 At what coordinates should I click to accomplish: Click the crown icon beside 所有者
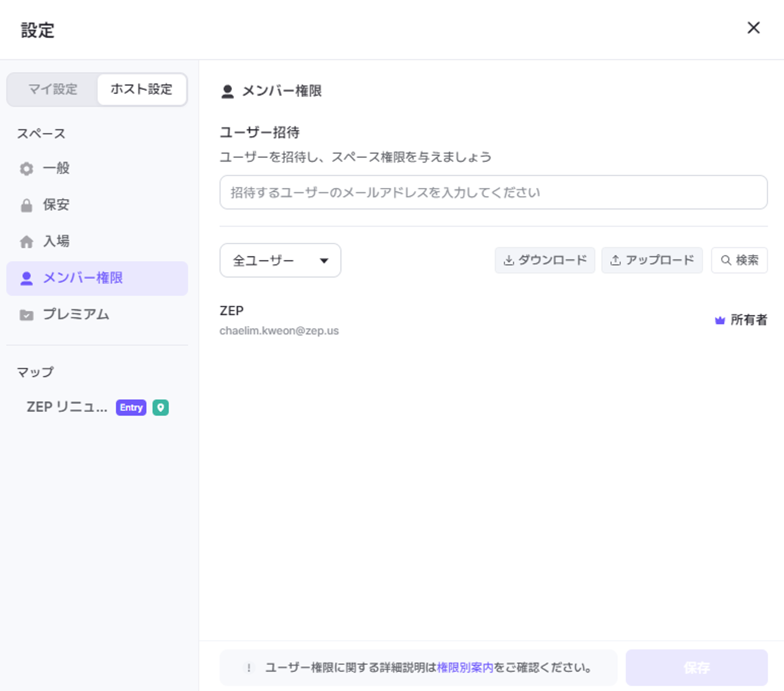click(720, 320)
